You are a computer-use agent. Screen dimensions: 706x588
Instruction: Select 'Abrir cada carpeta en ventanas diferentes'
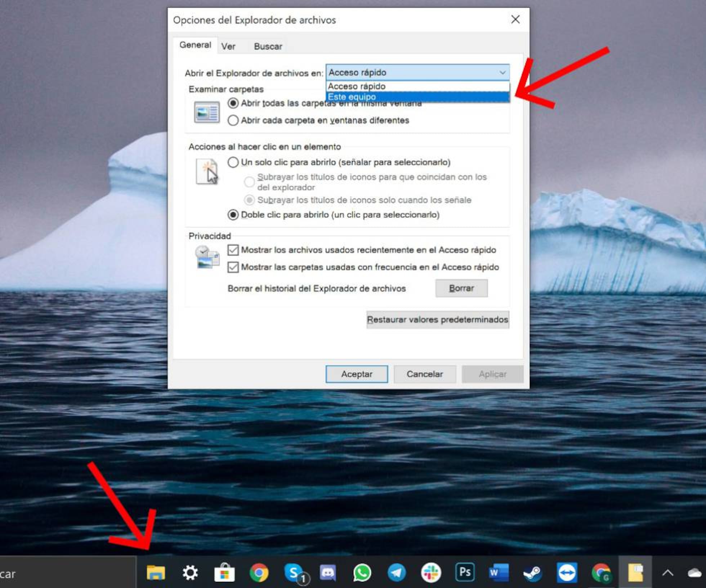(x=233, y=120)
